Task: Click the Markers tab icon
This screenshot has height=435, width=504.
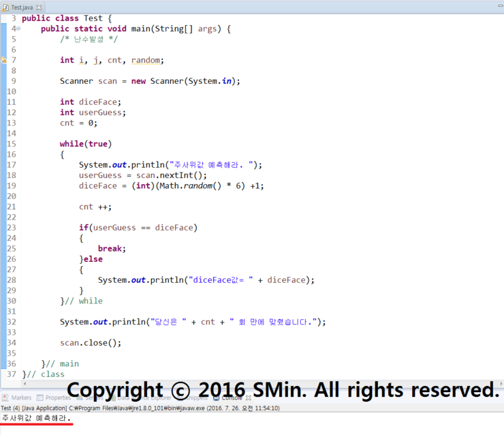Action: [x=5, y=397]
